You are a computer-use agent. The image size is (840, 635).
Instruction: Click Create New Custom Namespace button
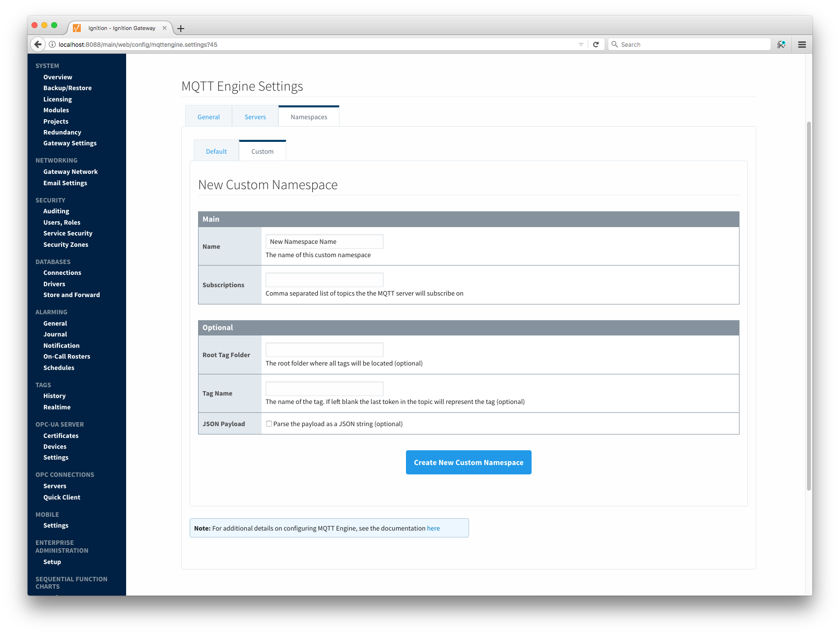(x=469, y=463)
